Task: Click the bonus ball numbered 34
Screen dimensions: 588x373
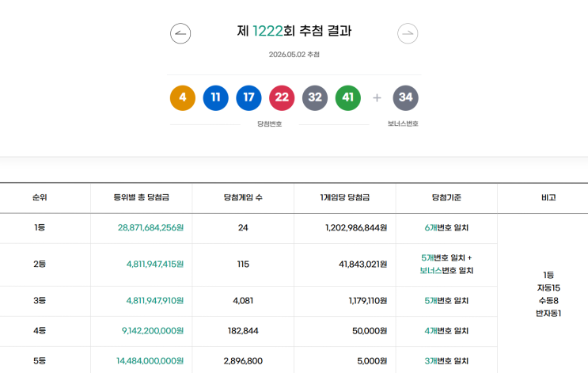Action: tap(406, 98)
